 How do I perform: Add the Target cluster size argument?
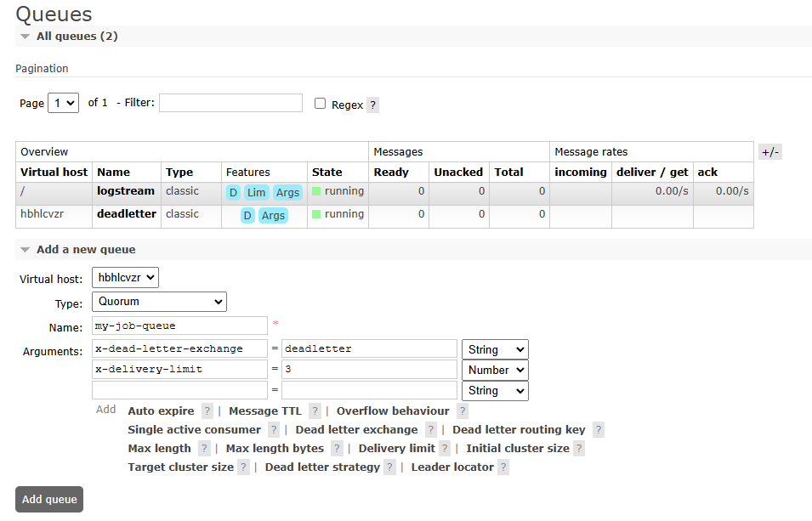(181, 467)
